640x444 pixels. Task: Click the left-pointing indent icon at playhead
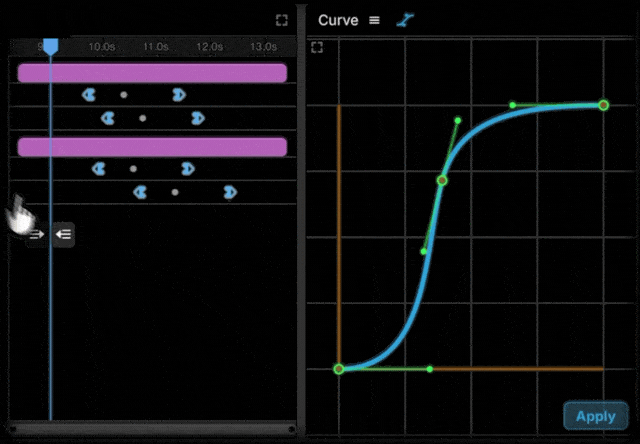(x=64, y=235)
